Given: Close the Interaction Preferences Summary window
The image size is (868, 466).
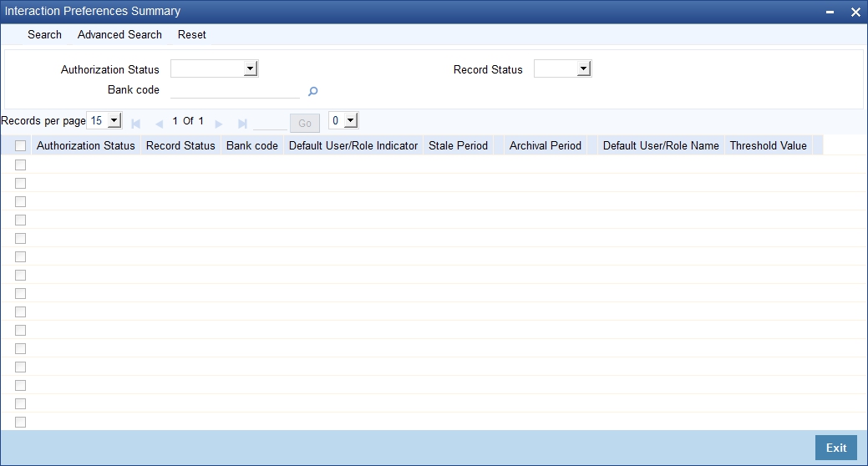Looking at the screenshot, I should [855, 12].
